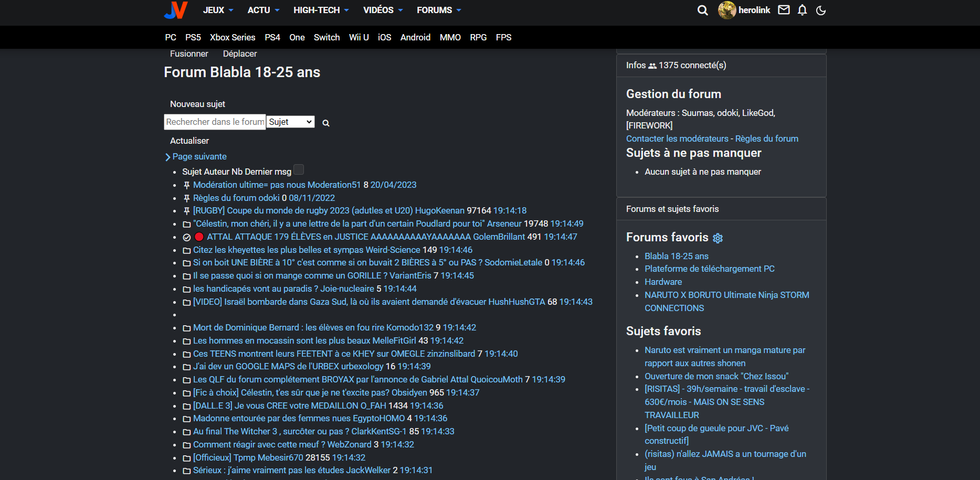Screen dimensions: 980x480
Task: Expand the VIDÉOS menu
Action: (x=383, y=10)
